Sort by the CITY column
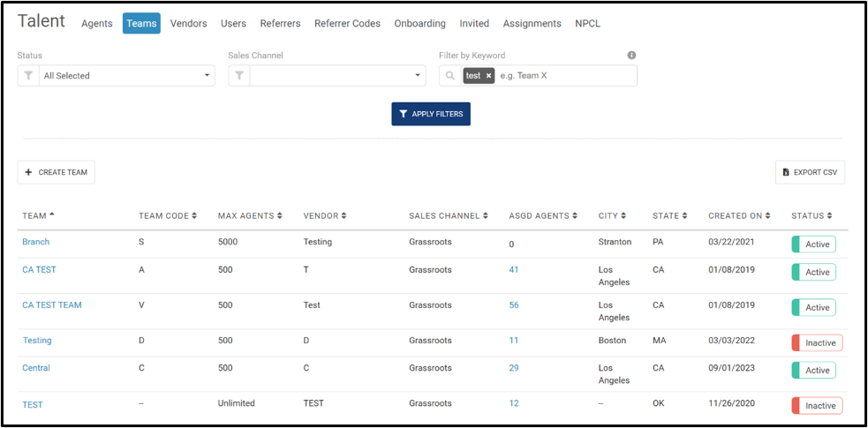This screenshot has height=428, width=868. click(x=612, y=215)
